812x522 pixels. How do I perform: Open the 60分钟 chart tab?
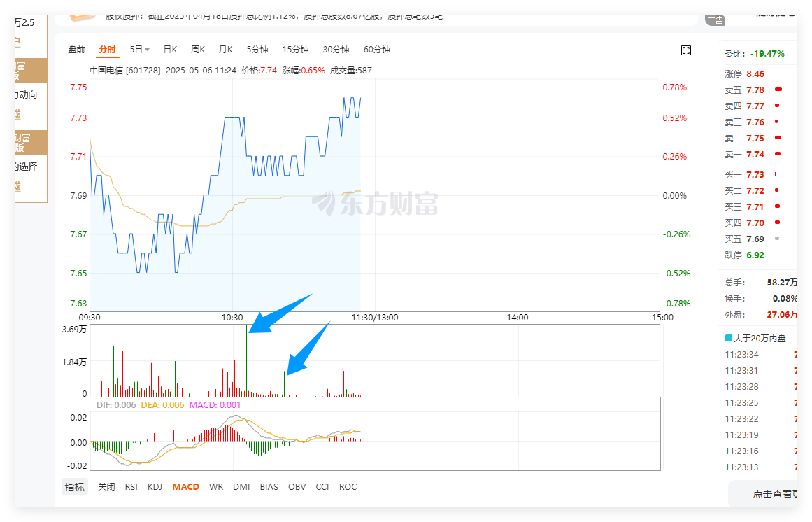376,50
